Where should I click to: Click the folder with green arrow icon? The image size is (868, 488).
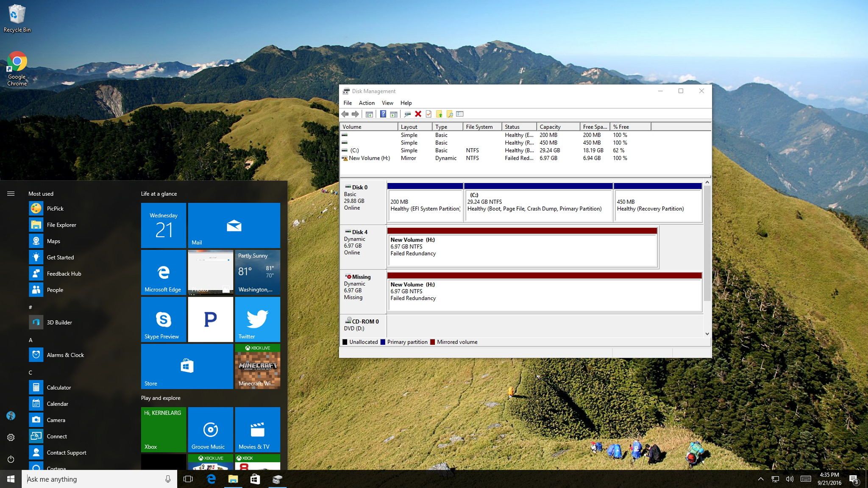[x=439, y=114]
